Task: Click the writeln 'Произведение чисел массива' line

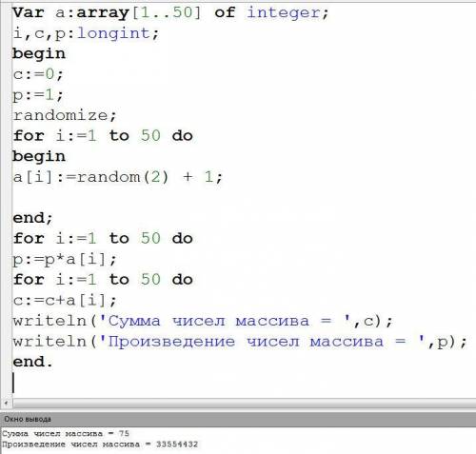Action: [x=240, y=342]
